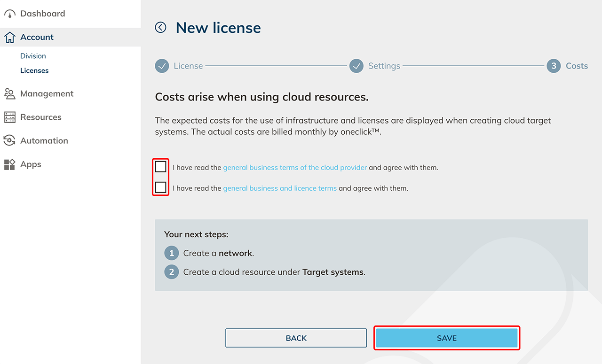Click the Apps grid icon
This screenshot has height=364, width=602.
9,164
